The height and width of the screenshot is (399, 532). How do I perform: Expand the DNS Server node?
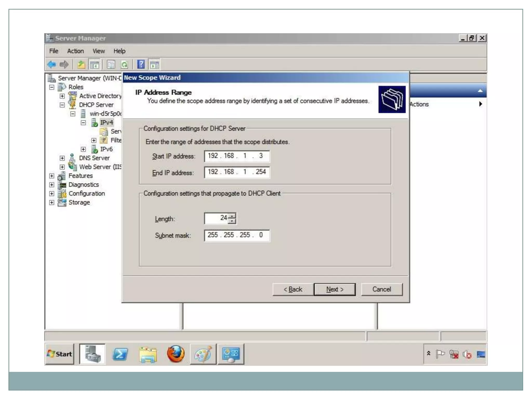(x=62, y=158)
